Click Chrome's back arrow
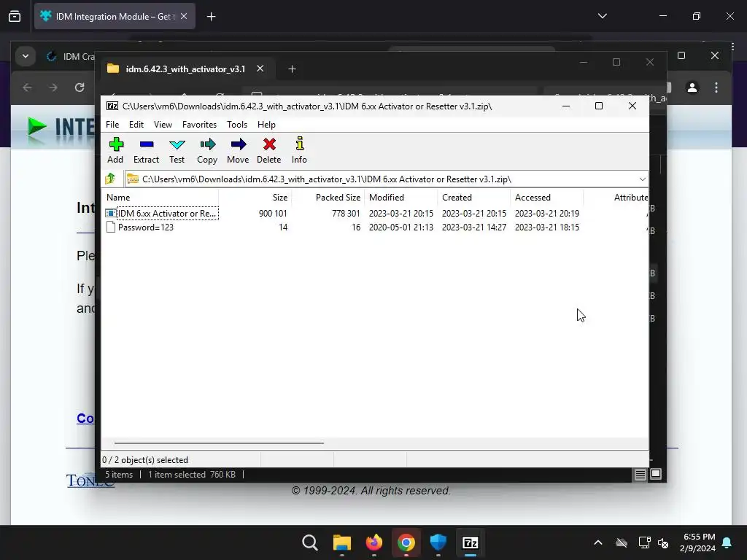Screen dimensions: 747x560 (x=27, y=87)
